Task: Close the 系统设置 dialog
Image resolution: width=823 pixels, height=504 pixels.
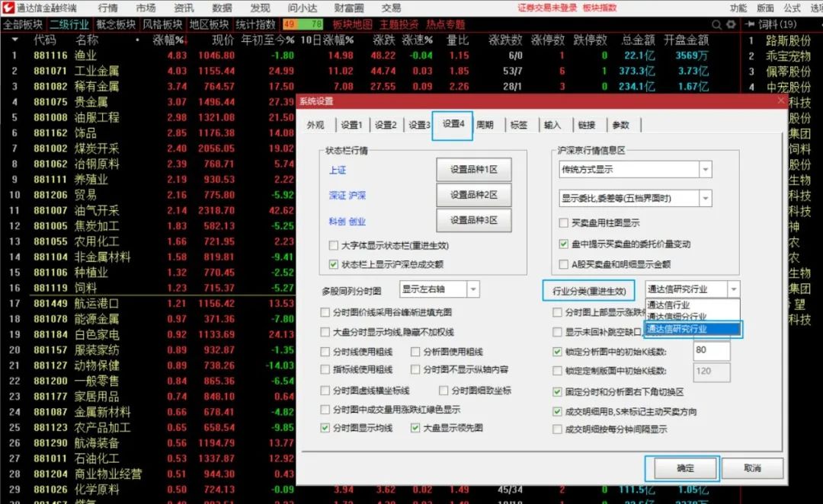Action: click(x=781, y=100)
